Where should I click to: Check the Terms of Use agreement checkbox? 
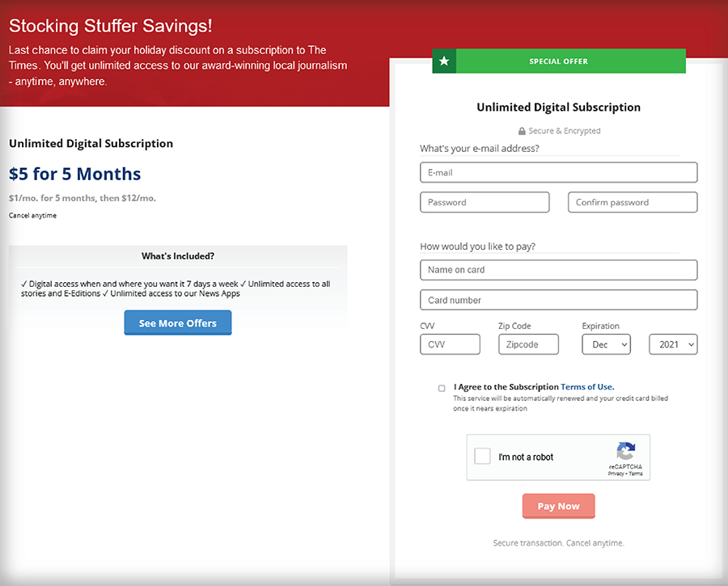click(x=442, y=388)
